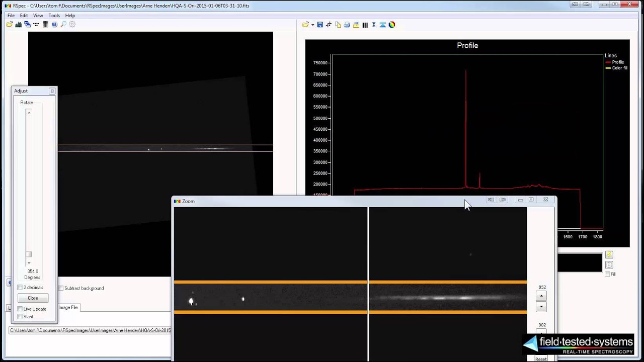
Task: Toggle the Subtract background checkbox
Action: (61, 288)
